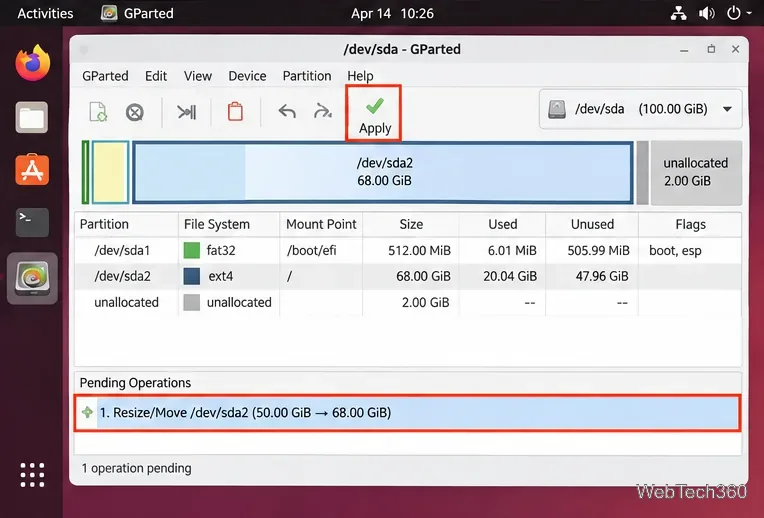This screenshot has height=518, width=764.
Task: Apply all pending operations
Action: (x=375, y=114)
